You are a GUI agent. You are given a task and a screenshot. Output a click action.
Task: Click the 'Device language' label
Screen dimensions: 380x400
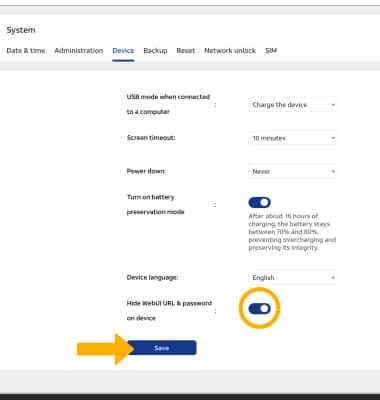pyautogui.click(x=152, y=277)
